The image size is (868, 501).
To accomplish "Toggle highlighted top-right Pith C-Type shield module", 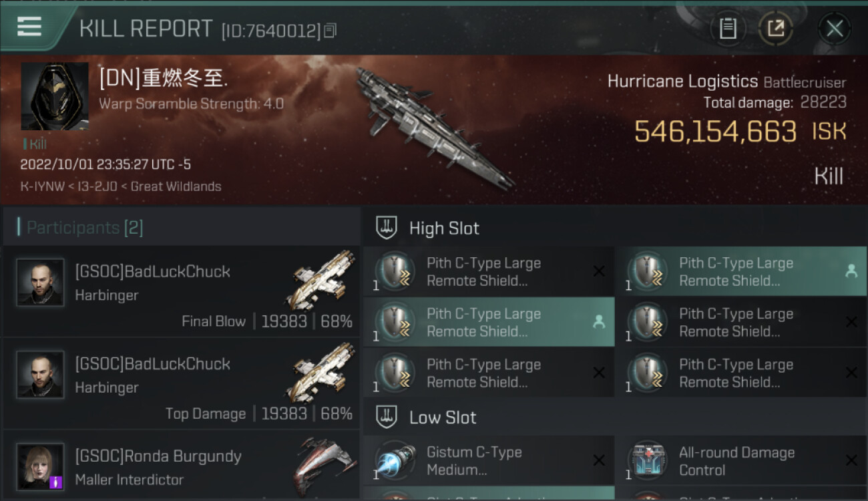I will click(741, 271).
